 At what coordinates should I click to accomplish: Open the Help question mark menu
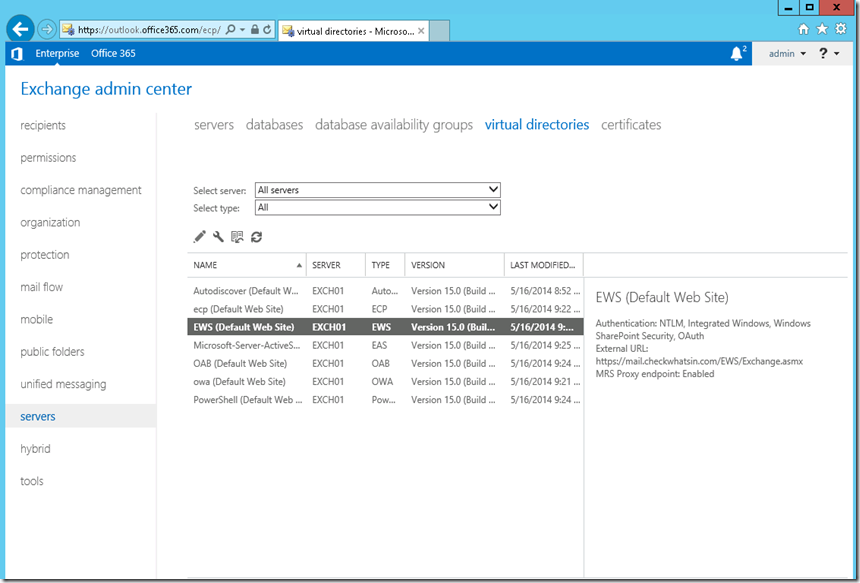tap(828, 54)
